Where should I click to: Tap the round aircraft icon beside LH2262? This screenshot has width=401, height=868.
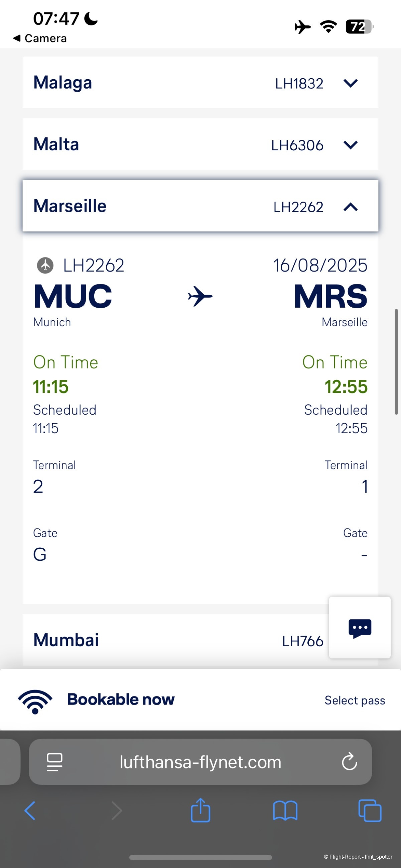coord(45,265)
